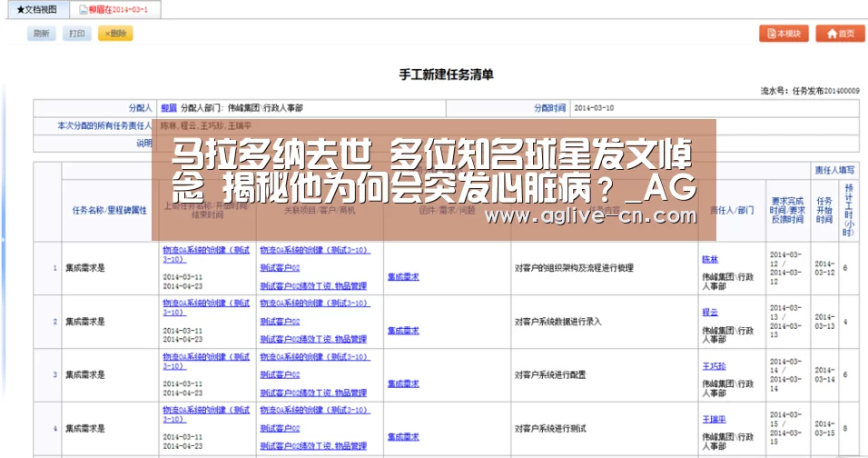The width and height of the screenshot is (868, 458).
Task: Select the 柳眉在2014-03-1 document tab
Action: click(x=115, y=9)
